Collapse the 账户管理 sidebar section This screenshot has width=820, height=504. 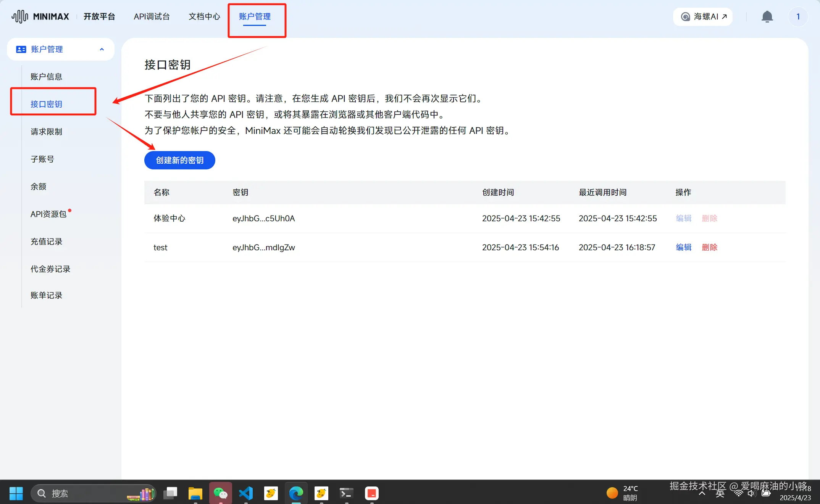[102, 49]
